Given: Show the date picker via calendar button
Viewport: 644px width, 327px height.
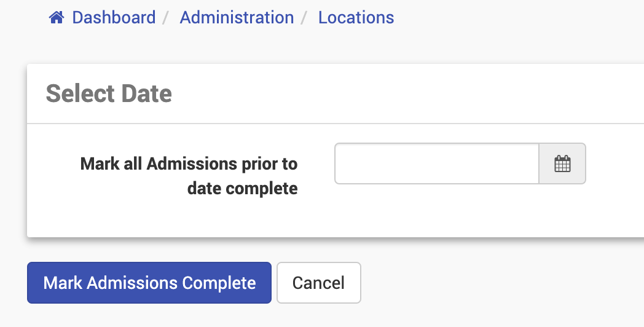Looking at the screenshot, I should click(562, 163).
